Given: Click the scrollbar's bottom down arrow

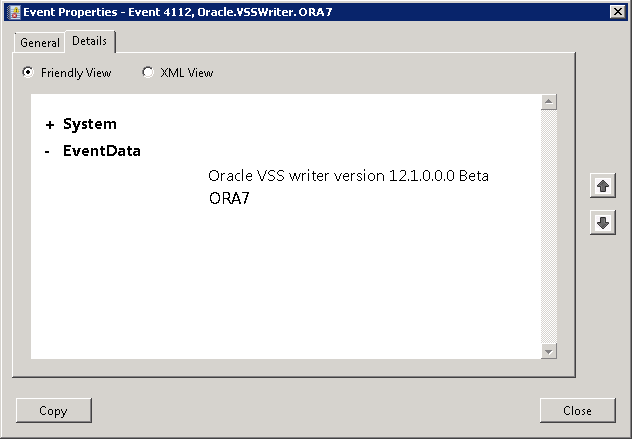Looking at the screenshot, I should coord(548,351).
